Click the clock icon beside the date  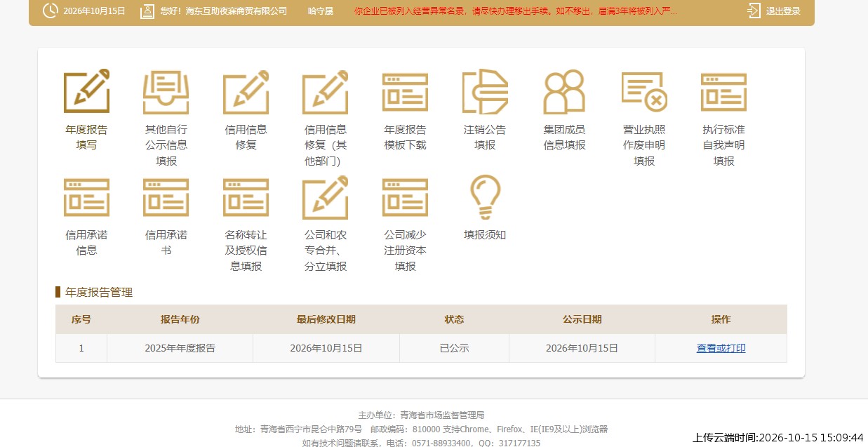[x=51, y=11]
